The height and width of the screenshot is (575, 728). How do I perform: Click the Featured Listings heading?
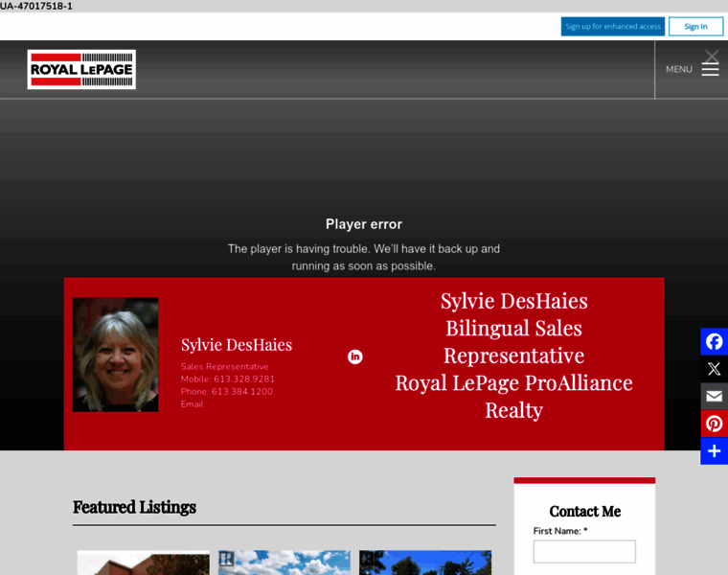tap(135, 507)
